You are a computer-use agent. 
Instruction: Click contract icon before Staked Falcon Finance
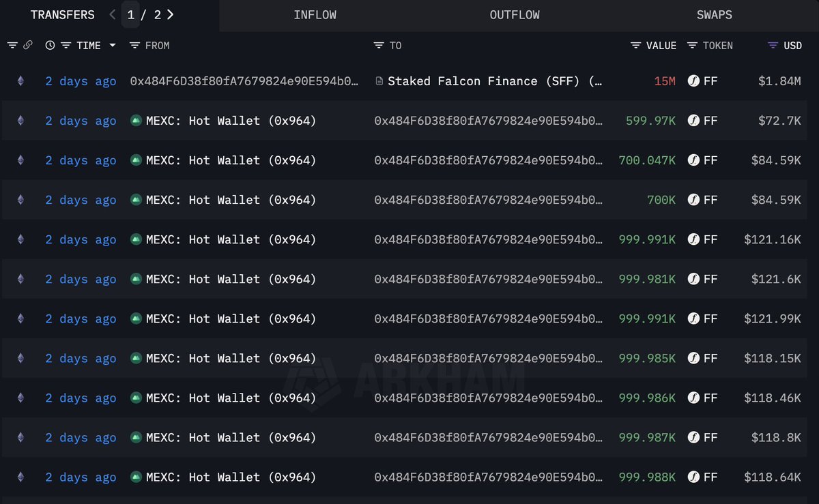point(379,81)
